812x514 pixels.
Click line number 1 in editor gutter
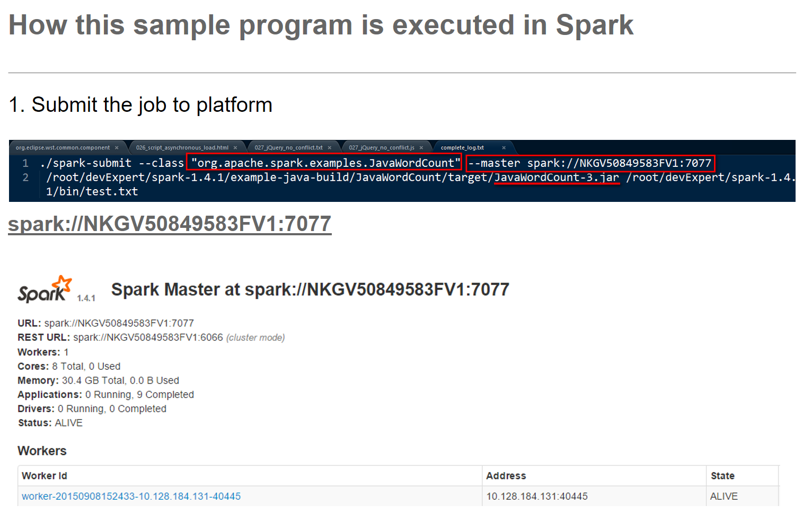25,163
